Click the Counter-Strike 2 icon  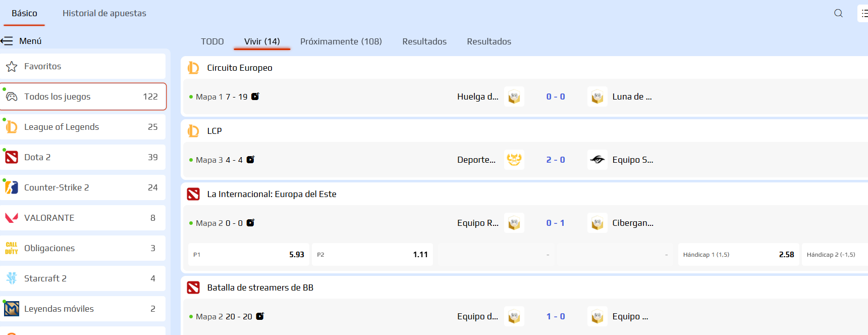12,187
